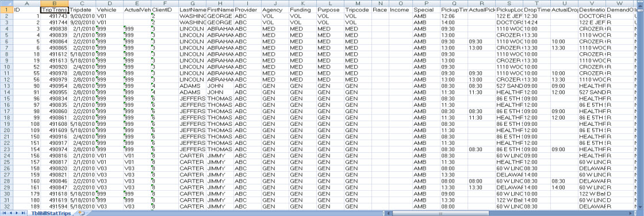Viewport: 644px width, 216px height.
Task: Click the 'Income' header cell
Action: click(x=401, y=9)
